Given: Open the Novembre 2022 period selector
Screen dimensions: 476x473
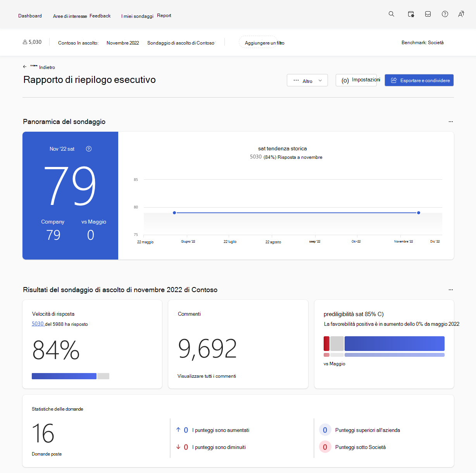Looking at the screenshot, I should point(122,43).
